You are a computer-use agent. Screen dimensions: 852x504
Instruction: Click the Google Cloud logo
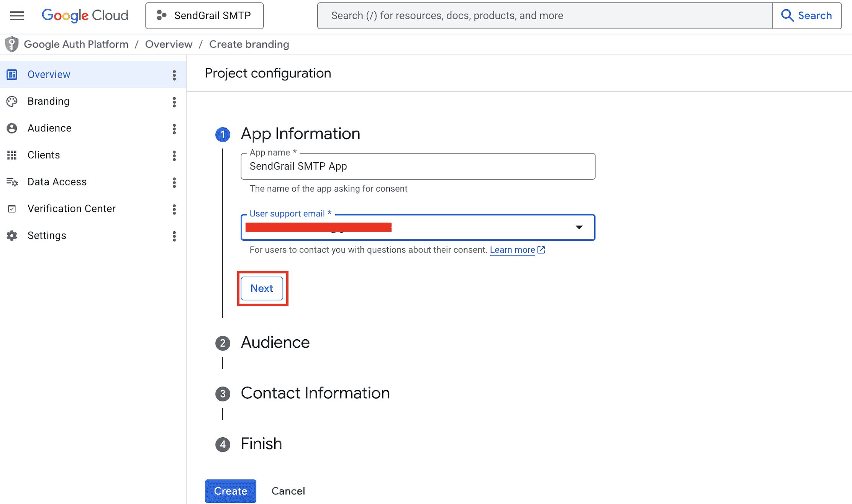click(85, 16)
